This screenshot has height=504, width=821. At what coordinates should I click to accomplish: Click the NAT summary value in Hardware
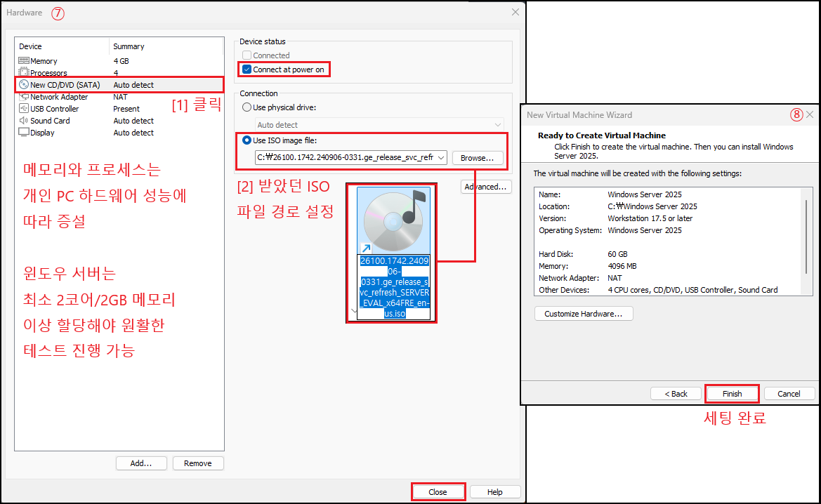coord(120,97)
